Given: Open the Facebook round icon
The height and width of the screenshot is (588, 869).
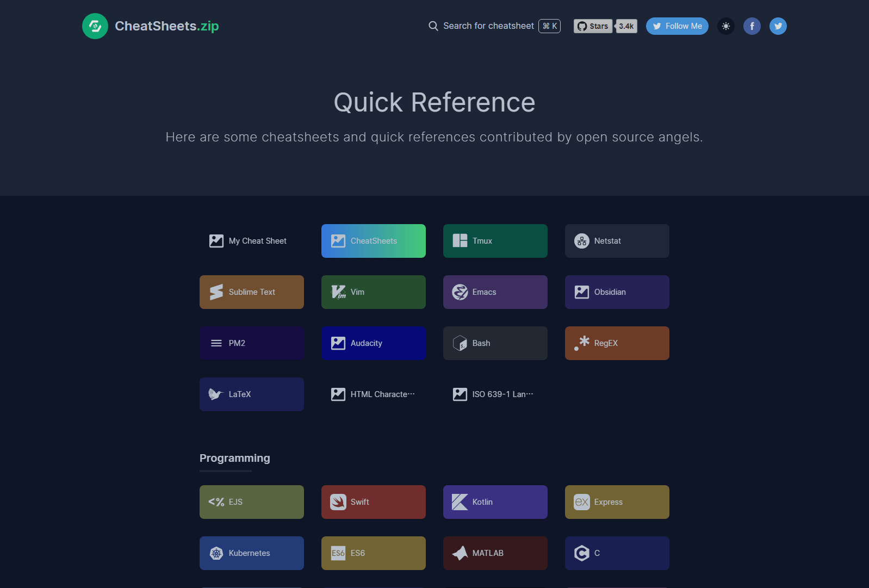Looking at the screenshot, I should (x=752, y=26).
